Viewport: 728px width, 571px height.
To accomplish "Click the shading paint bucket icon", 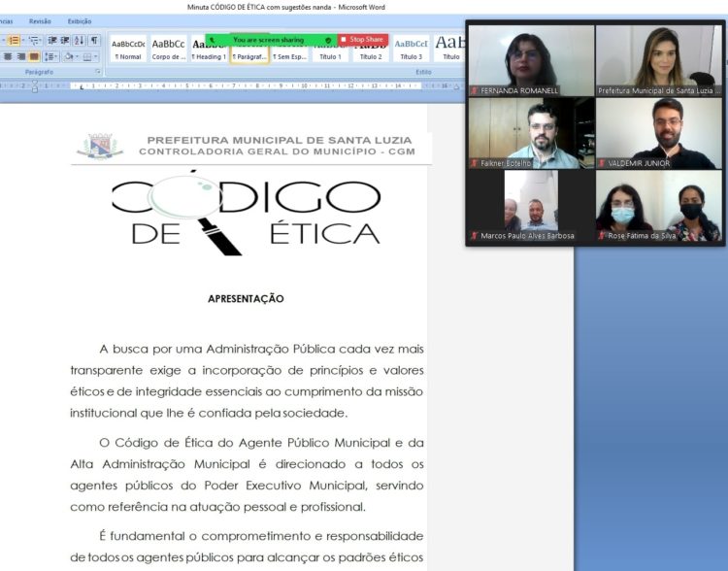I will 69,56.
